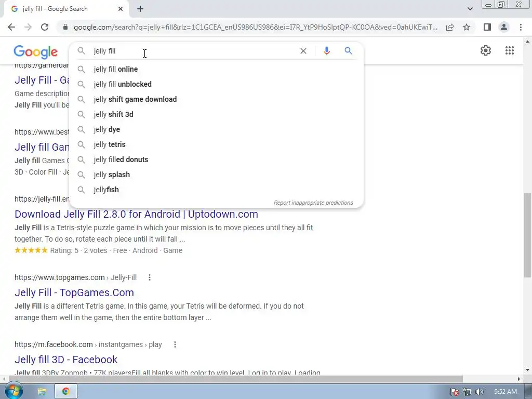The height and width of the screenshot is (399, 532).
Task: Open a new browser tab
Action: (140, 9)
